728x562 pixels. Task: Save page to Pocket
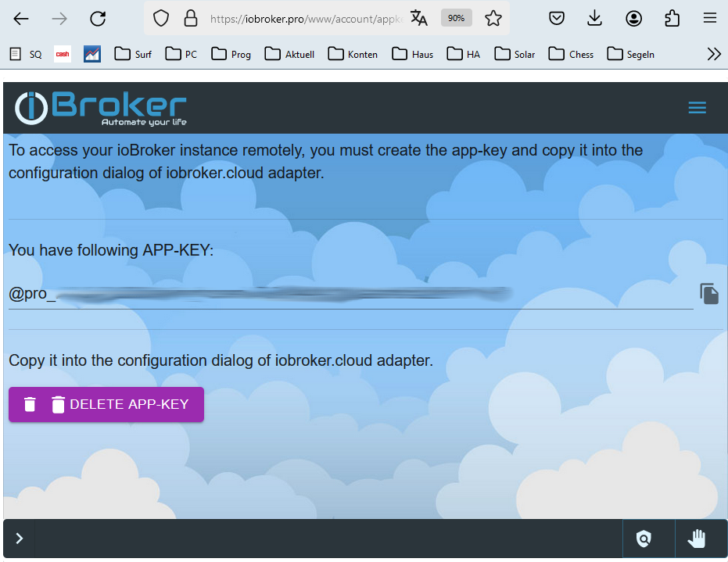(556, 19)
